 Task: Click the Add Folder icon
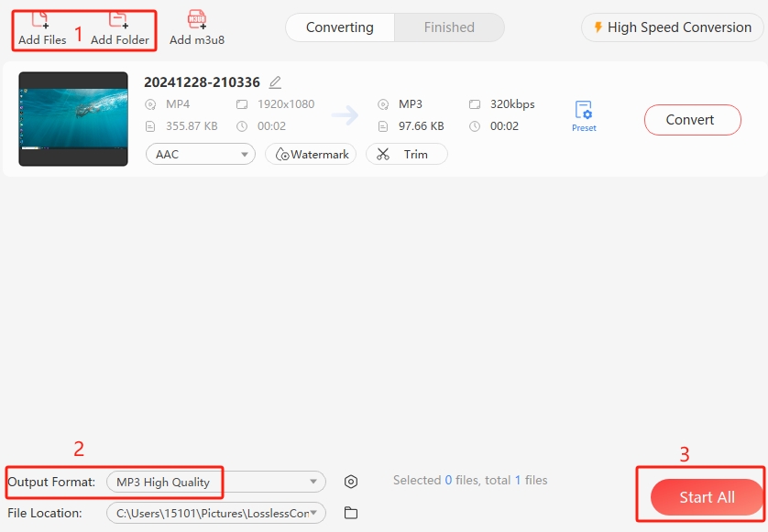coord(119,20)
